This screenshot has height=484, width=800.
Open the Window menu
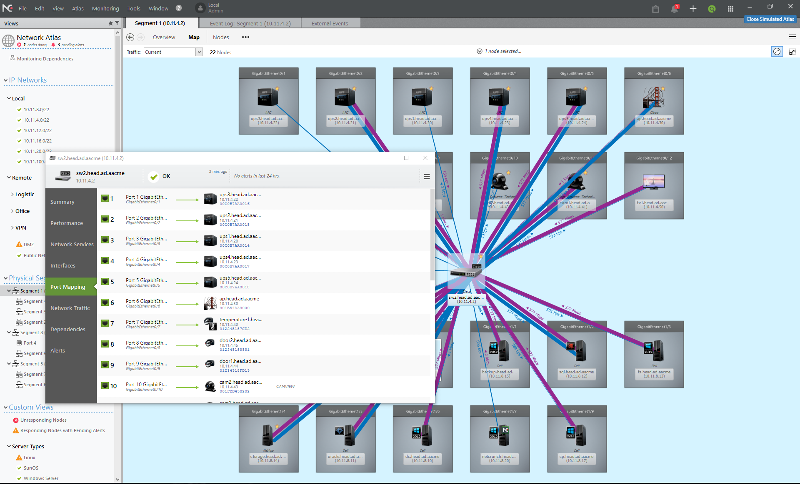159,9
